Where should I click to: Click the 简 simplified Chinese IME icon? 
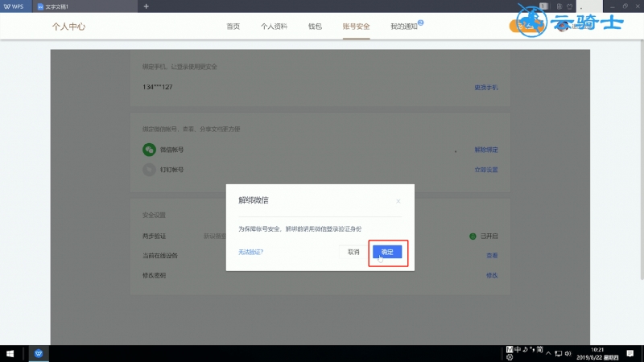coord(539,349)
